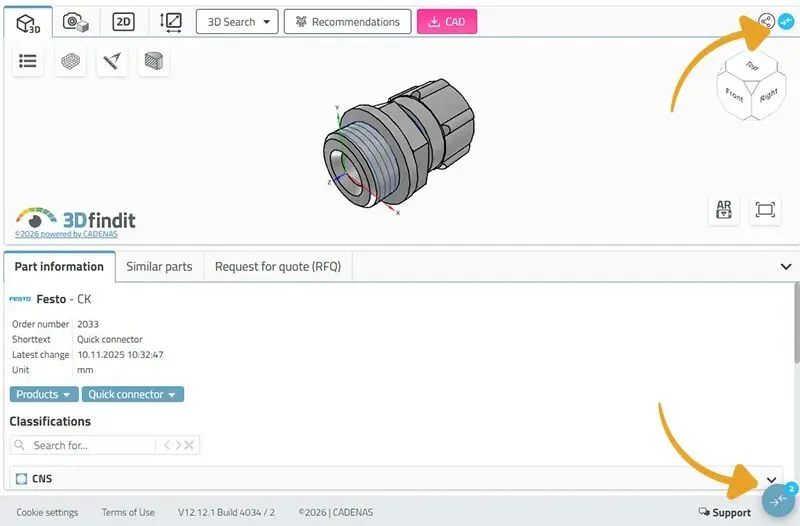Click the latest change date 10.11.2025 10:32:47
This screenshot has width=800, height=526.
click(120, 355)
